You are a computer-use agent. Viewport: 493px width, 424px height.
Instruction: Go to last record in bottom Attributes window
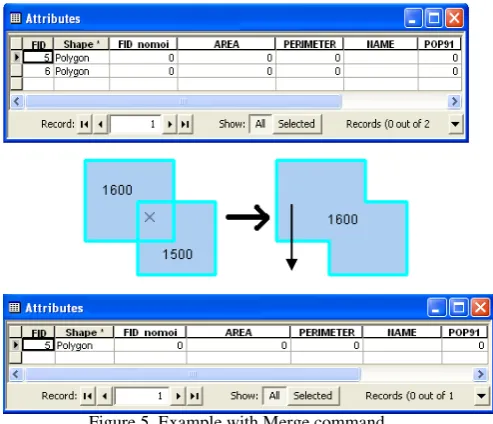click(194, 396)
